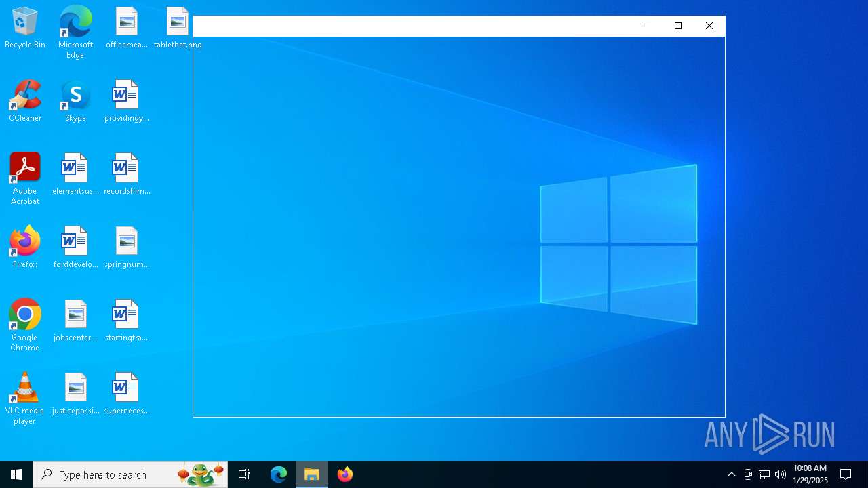Open Task View from the taskbar

coord(244,474)
